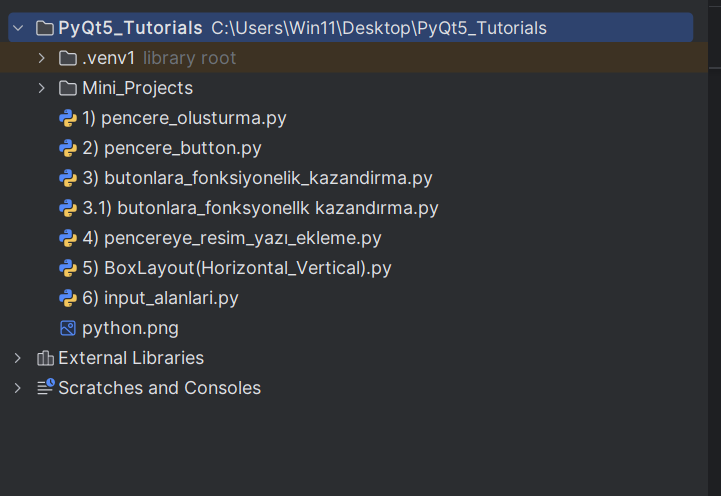Select the python.png file name
This screenshot has height=496, width=721.
coord(130,328)
